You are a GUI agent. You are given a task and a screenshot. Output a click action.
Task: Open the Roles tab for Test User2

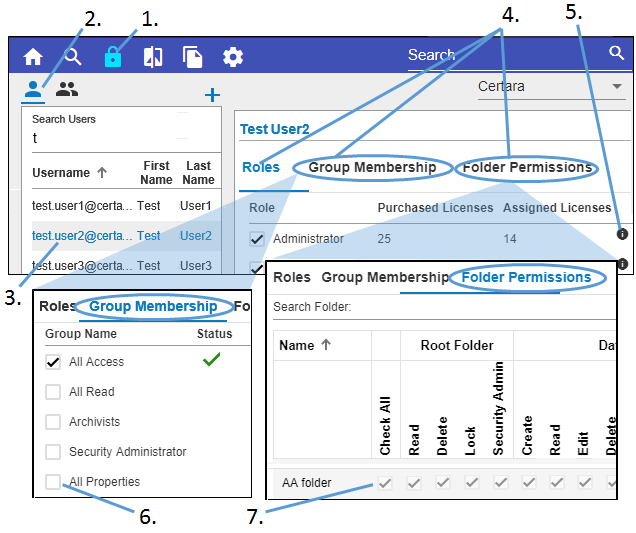pos(261,167)
